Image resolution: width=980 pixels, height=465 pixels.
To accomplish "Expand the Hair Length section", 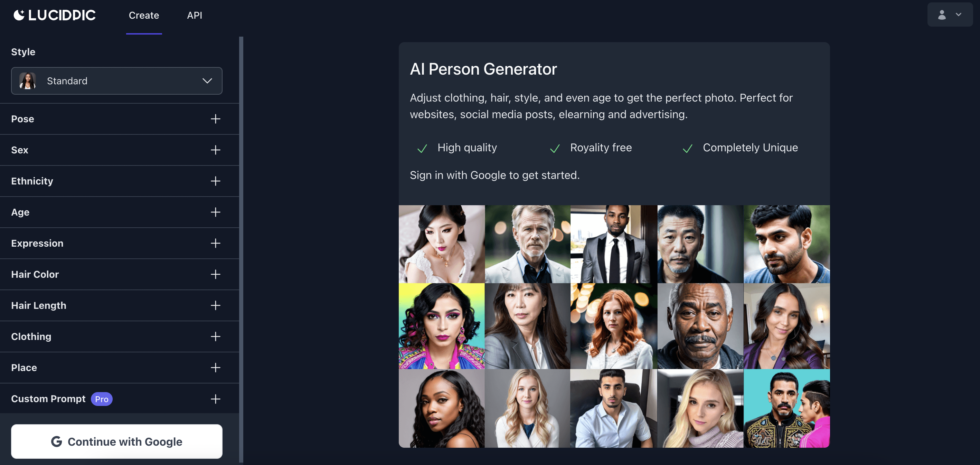I will point(120,305).
